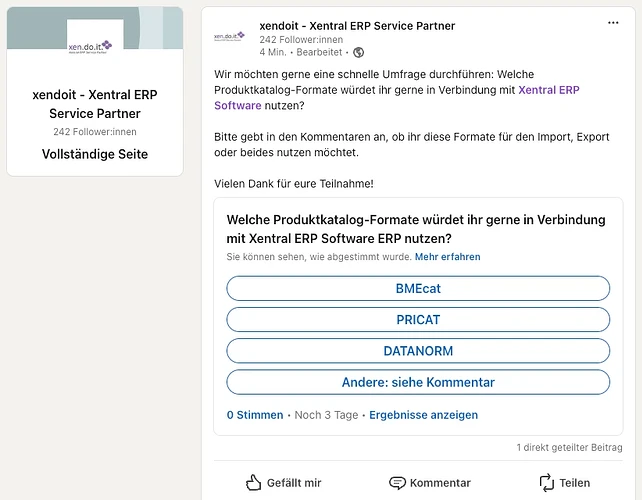Click the 0 Stimmen vote count

[255, 415]
